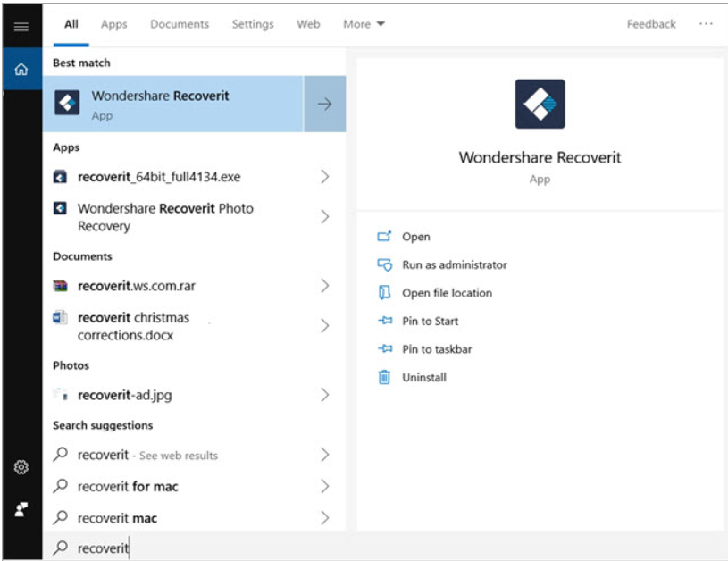Image resolution: width=728 pixels, height=561 pixels.
Task: Expand chevron for recoverit christmas corrections.docx
Action: click(x=325, y=326)
